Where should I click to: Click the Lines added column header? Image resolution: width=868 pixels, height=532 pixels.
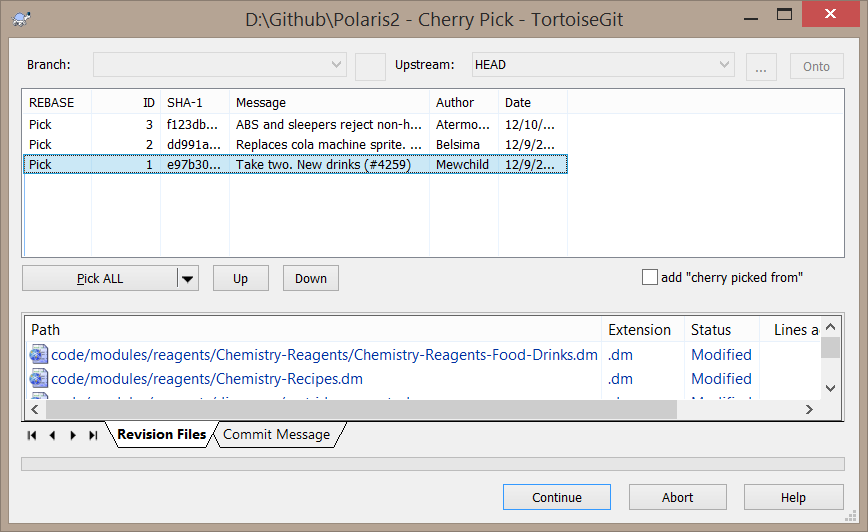coord(791,330)
